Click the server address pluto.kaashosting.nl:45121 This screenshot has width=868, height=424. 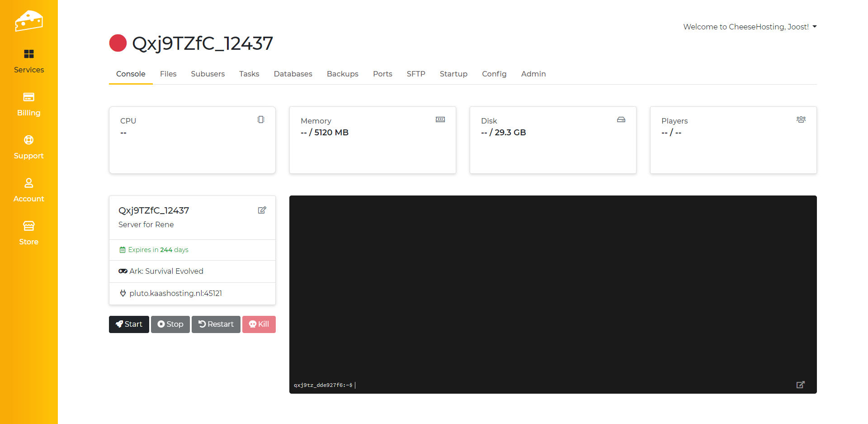click(x=175, y=293)
